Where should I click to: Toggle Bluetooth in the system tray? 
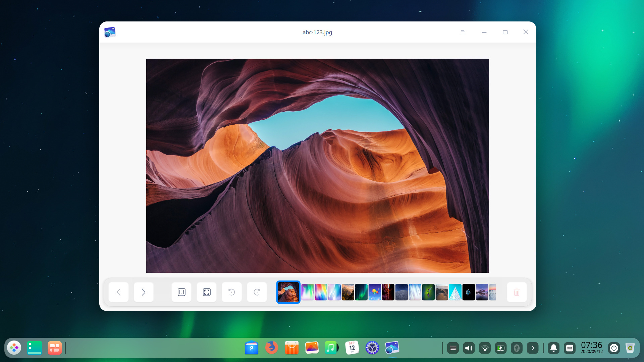coord(517,348)
